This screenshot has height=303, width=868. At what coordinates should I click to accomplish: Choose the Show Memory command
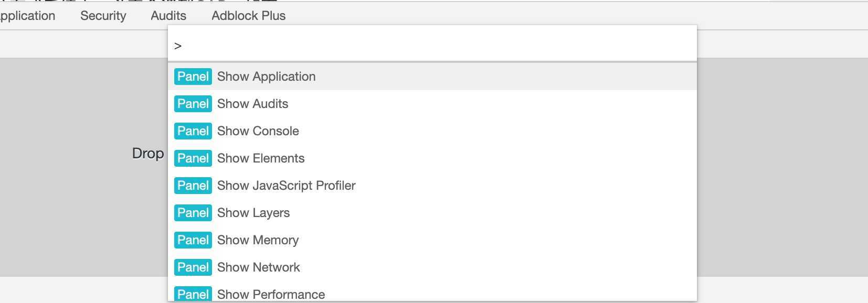point(258,240)
